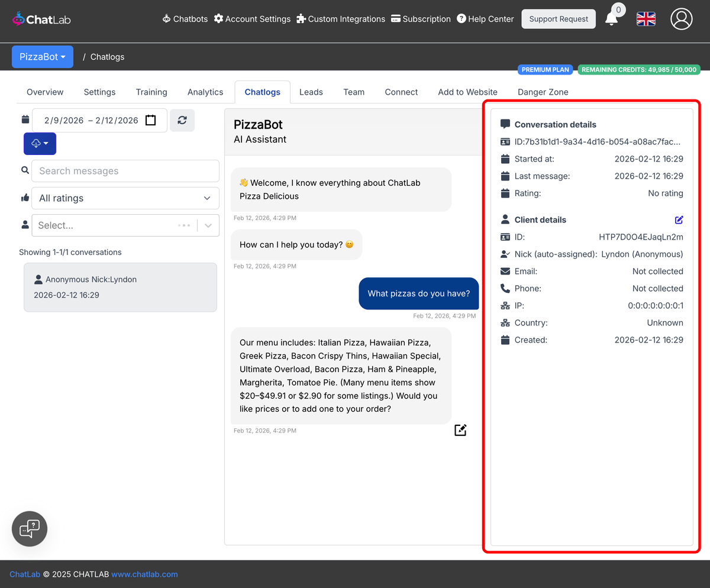Open the Leads tab
710x588 pixels.
coord(311,92)
